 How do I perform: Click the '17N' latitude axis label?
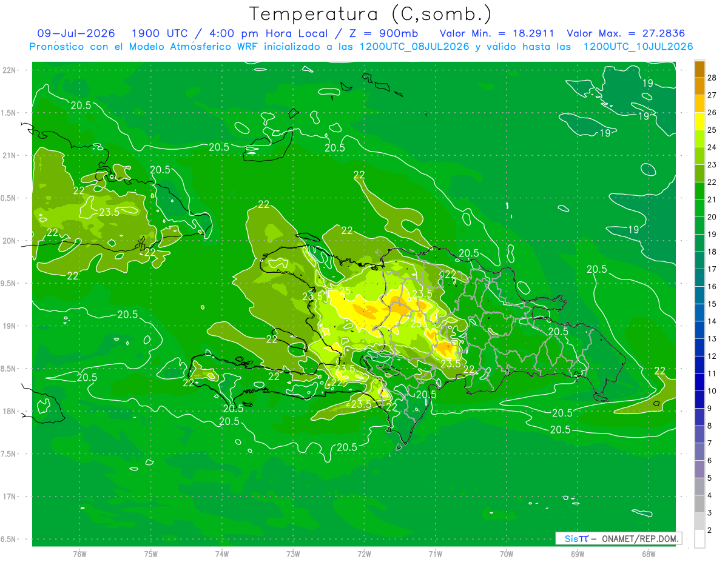click(x=9, y=497)
